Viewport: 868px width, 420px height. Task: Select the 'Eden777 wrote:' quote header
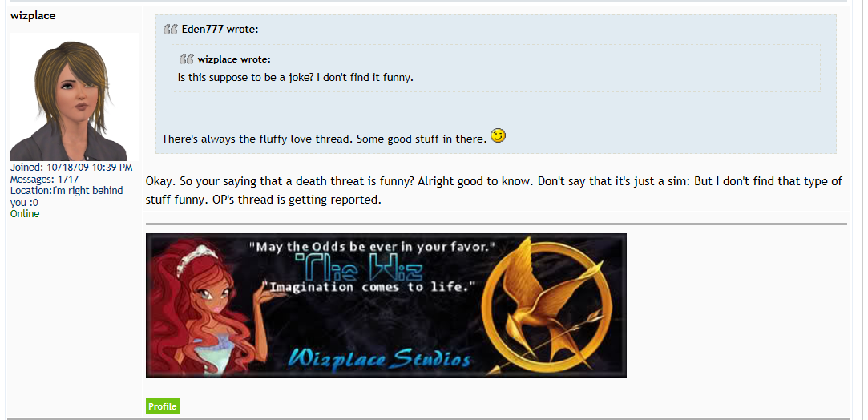click(220, 30)
